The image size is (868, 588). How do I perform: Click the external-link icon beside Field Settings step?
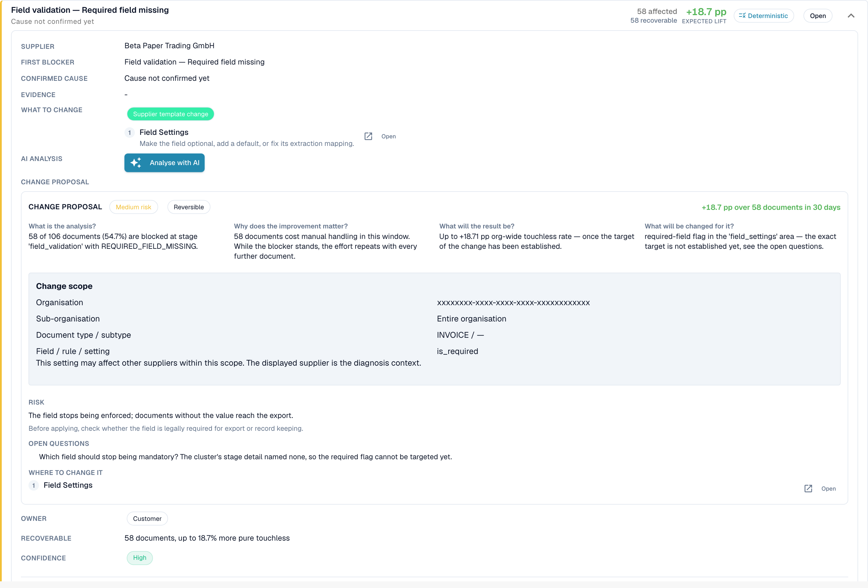click(x=368, y=136)
